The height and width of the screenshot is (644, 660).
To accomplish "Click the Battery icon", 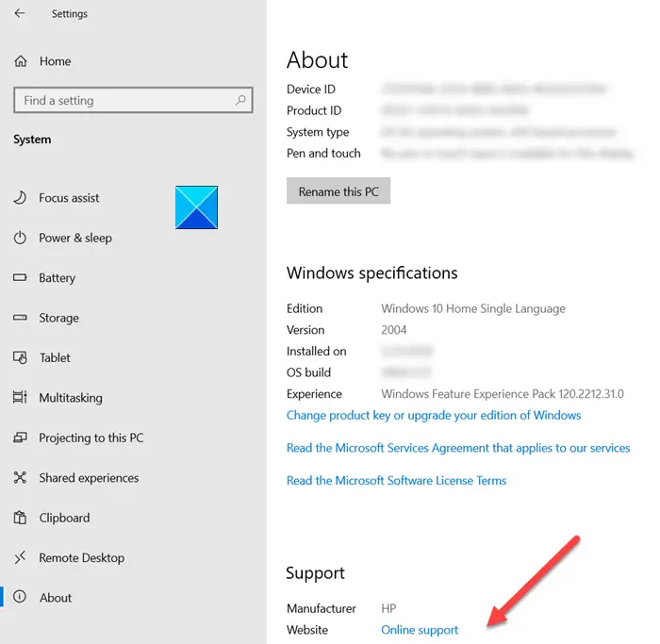I will click(20, 278).
